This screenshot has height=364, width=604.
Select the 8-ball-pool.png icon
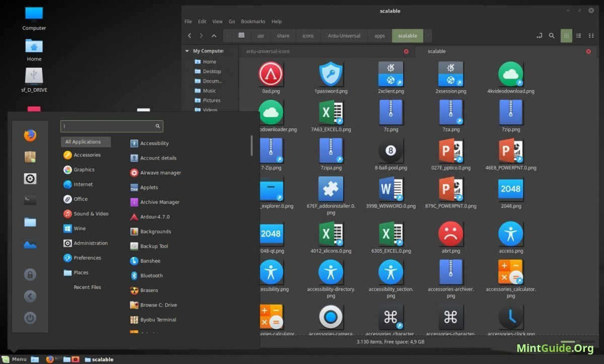(391, 150)
